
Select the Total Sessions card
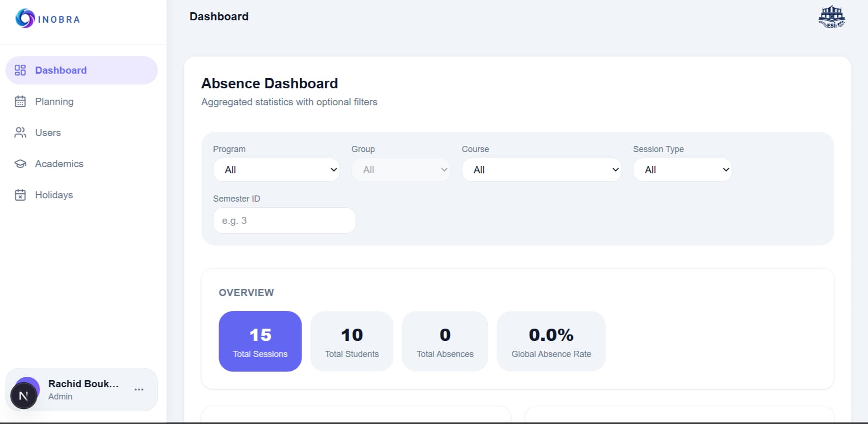point(260,341)
